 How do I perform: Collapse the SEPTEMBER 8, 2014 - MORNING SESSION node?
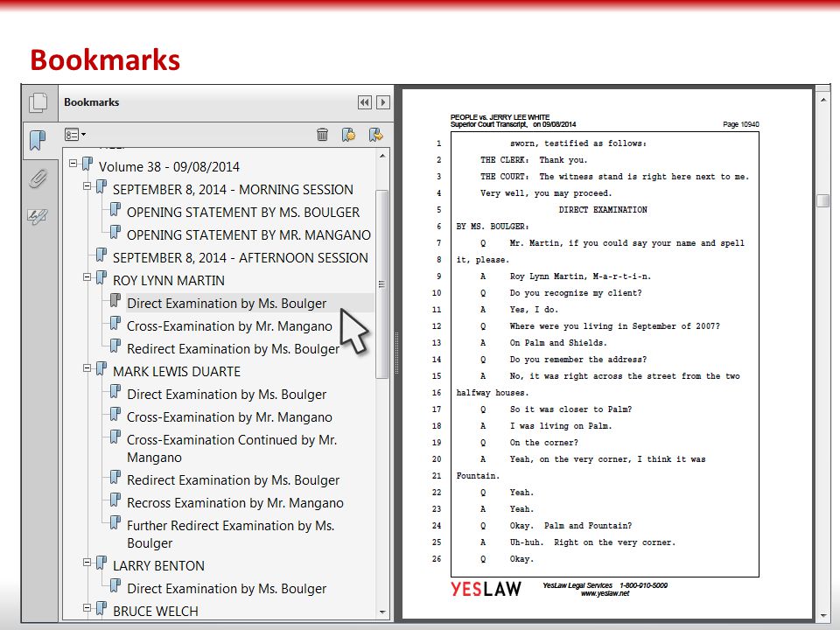pyautogui.click(x=87, y=186)
